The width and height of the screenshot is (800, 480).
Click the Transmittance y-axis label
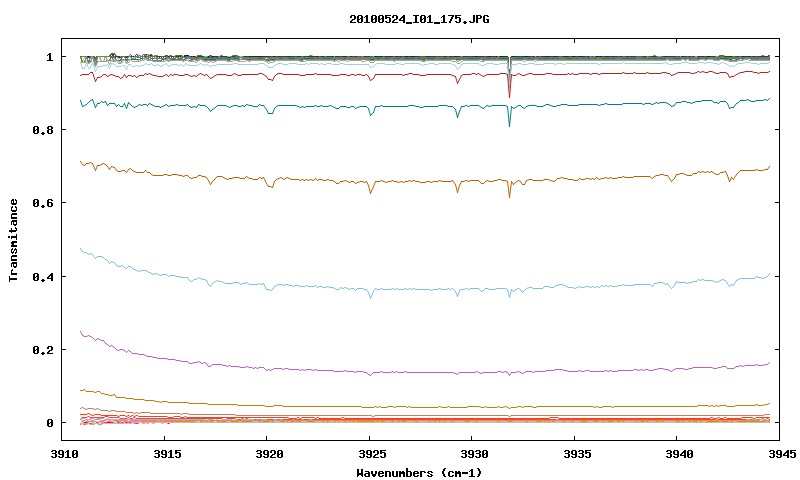point(13,240)
